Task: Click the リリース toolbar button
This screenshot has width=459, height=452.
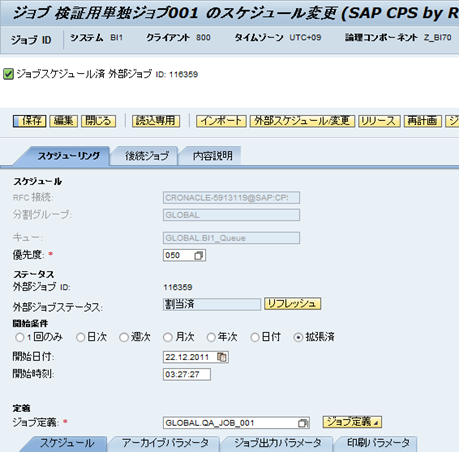Action: [x=379, y=121]
